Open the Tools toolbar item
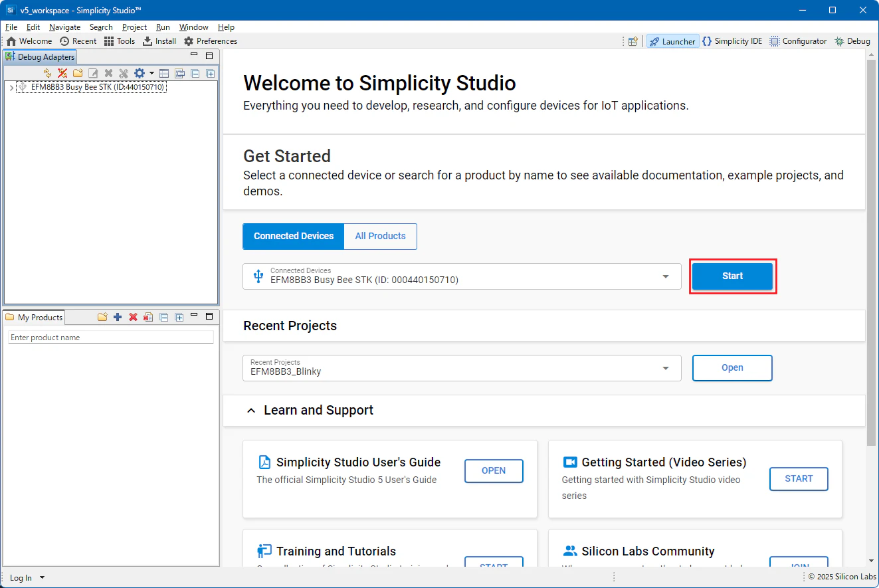Viewport: 879px width, 588px height. click(120, 41)
